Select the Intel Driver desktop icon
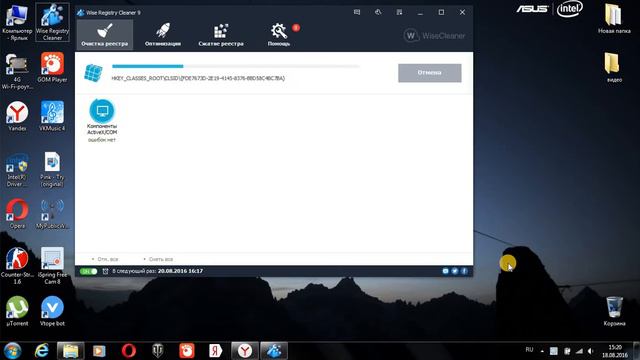This screenshot has width=640, height=360. tap(17, 170)
